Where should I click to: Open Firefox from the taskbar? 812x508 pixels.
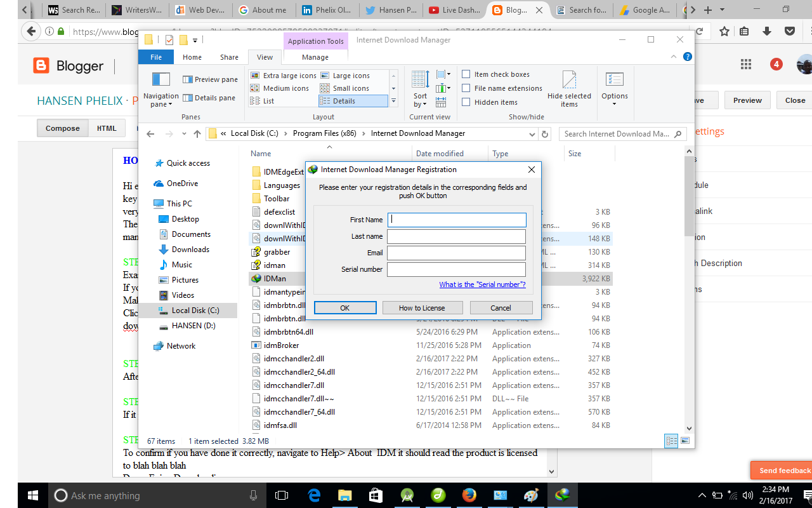click(x=469, y=495)
